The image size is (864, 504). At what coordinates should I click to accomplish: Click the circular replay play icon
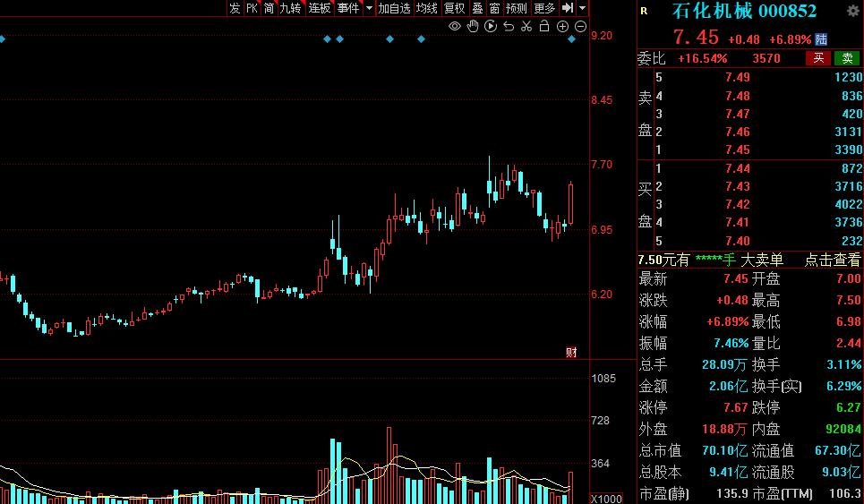tap(491, 27)
